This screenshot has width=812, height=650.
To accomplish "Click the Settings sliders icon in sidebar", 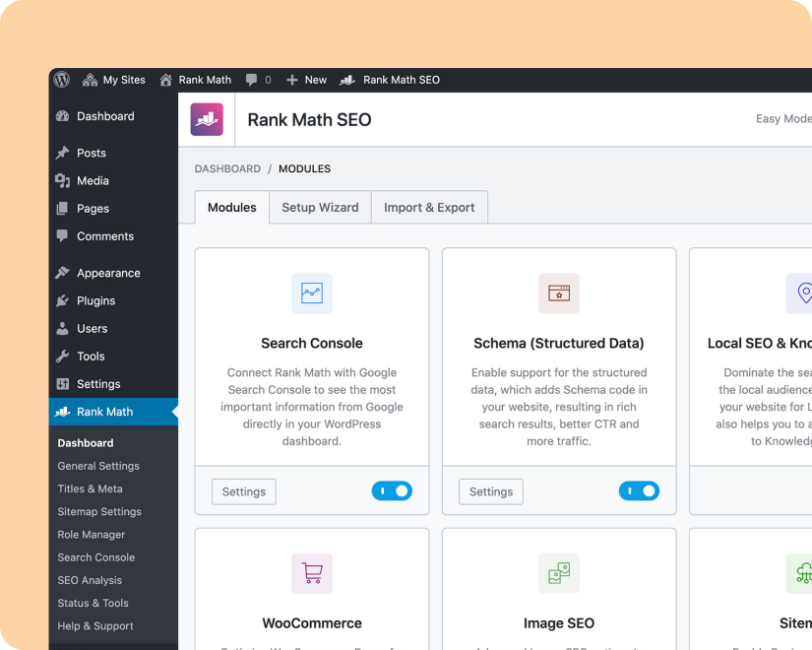I will point(63,384).
